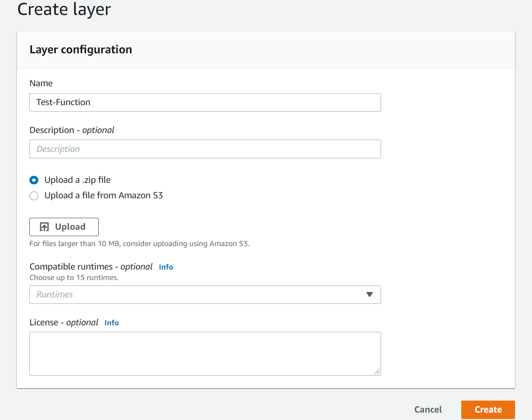Screen dimensions: 532x420
Task: Cancel the layer creation
Action: click(427, 409)
